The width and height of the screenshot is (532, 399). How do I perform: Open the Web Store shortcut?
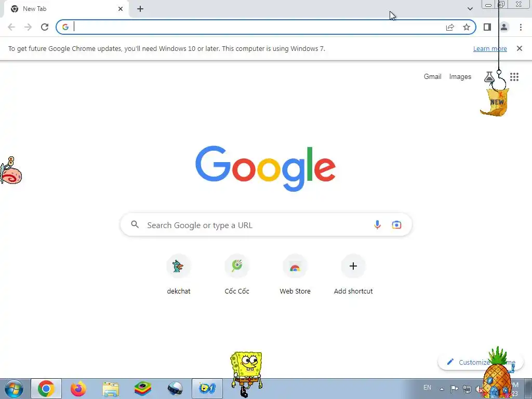pos(295,274)
